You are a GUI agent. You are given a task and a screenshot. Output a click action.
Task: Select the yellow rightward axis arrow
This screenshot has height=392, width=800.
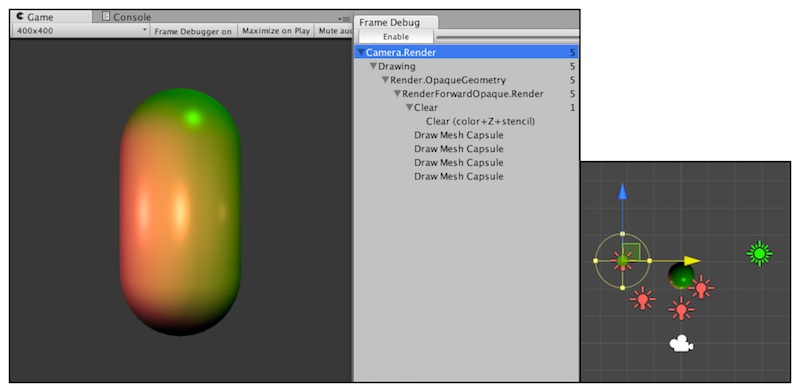[x=692, y=261]
